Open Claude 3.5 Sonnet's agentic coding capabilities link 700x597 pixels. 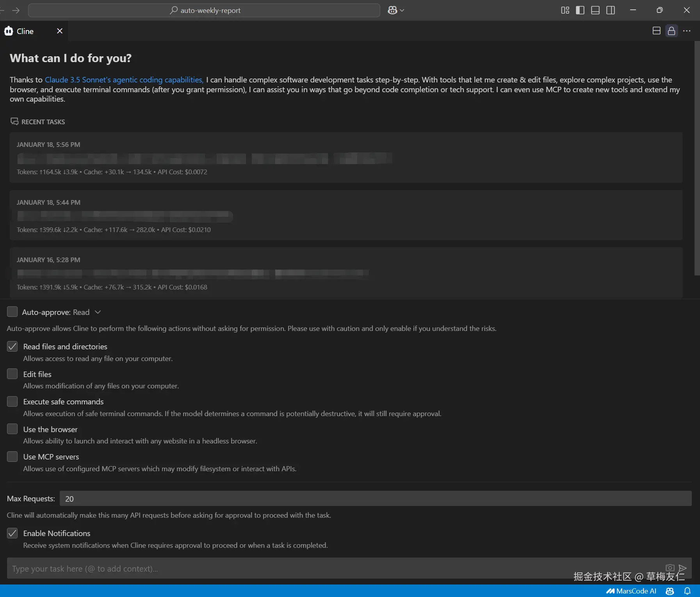(124, 80)
